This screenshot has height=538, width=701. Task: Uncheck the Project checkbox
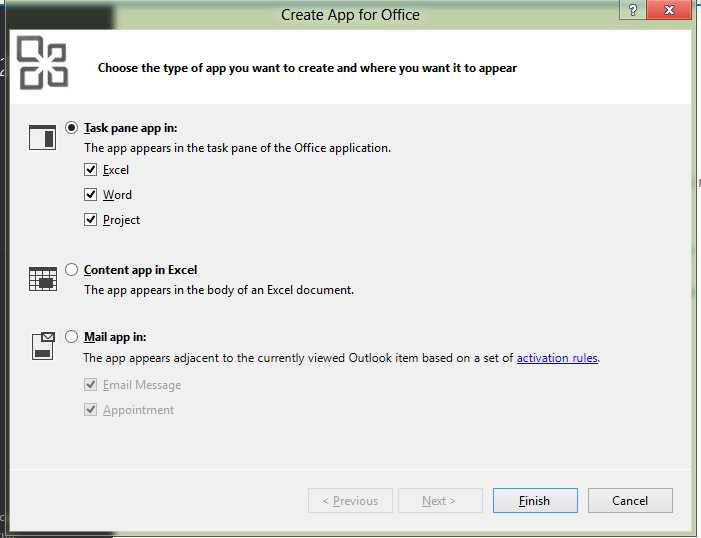90,220
